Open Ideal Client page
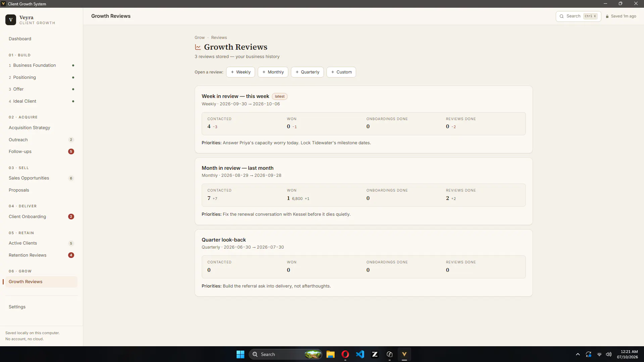The height and width of the screenshot is (362, 644). click(41, 101)
